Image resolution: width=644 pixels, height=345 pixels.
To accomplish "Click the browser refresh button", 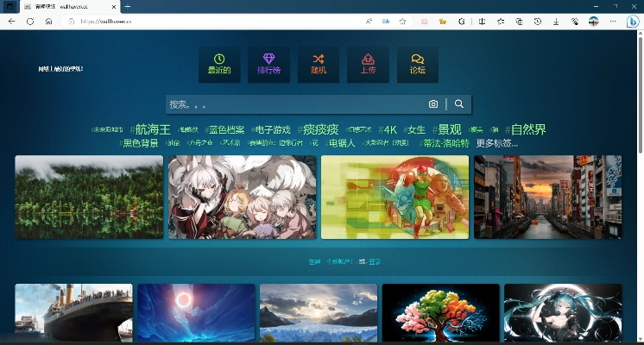I will [30, 21].
